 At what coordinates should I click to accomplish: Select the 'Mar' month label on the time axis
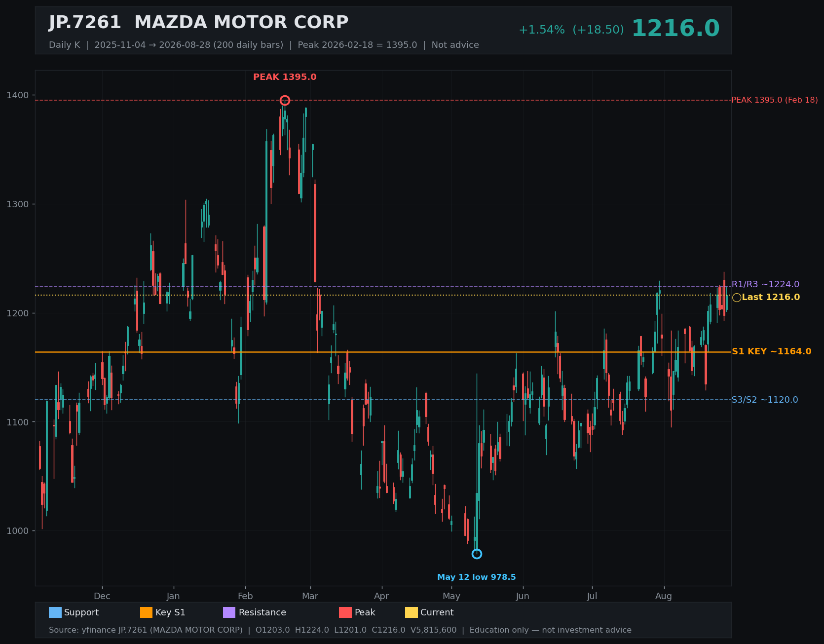click(310, 596)
